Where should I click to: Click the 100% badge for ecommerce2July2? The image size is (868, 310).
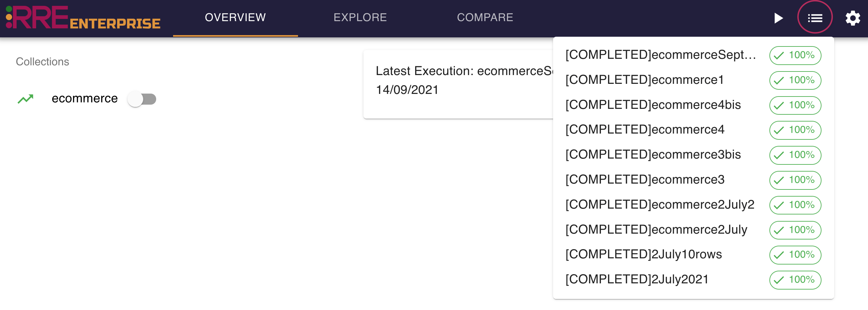coord(795,205)
